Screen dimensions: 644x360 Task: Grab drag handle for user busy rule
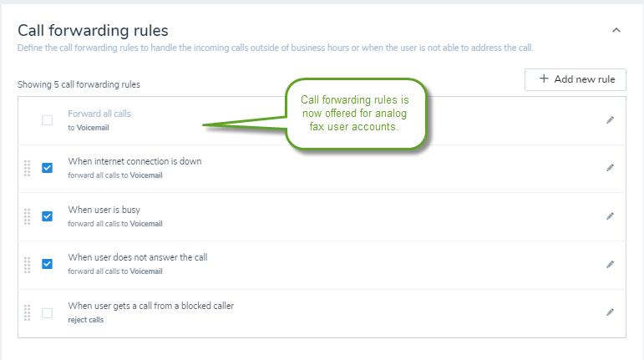[27, 216]
